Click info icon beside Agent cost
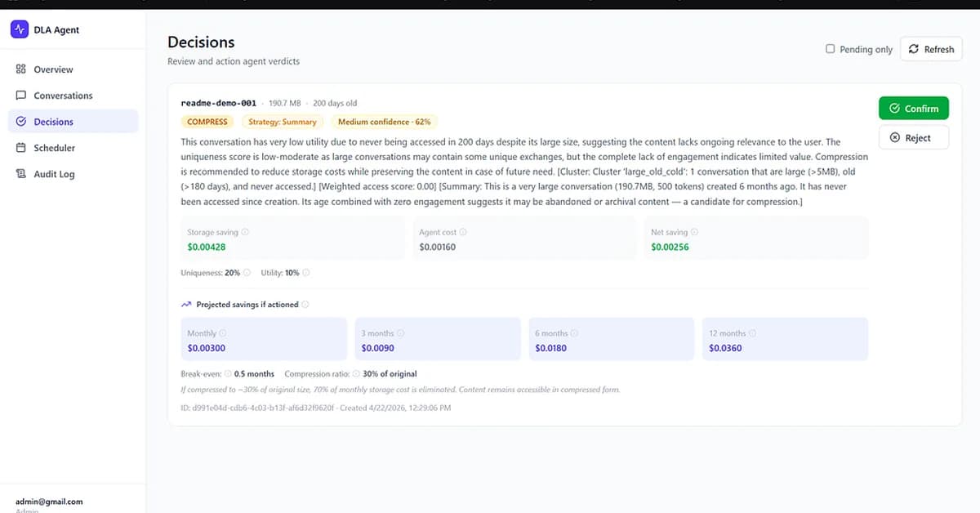 464,232
